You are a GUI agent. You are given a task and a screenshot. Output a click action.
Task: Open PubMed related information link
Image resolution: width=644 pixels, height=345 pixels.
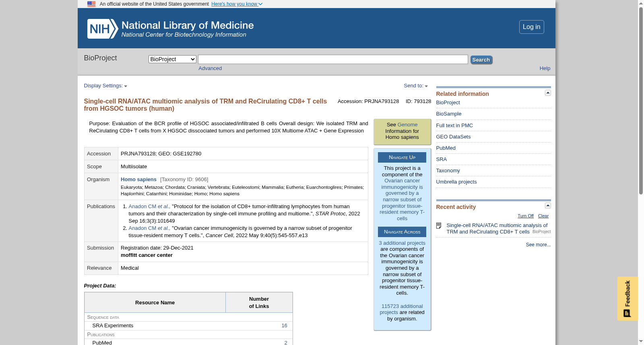(x=446, y=148)
